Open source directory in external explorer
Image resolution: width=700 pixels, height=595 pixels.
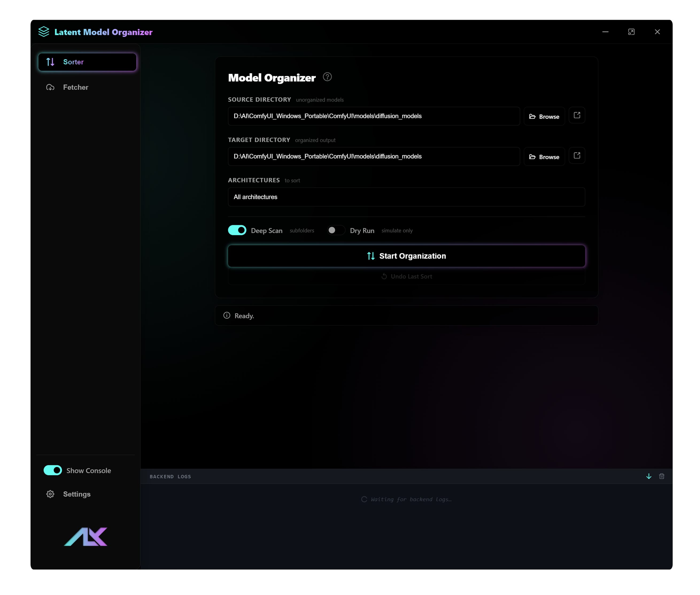[577, 116]
